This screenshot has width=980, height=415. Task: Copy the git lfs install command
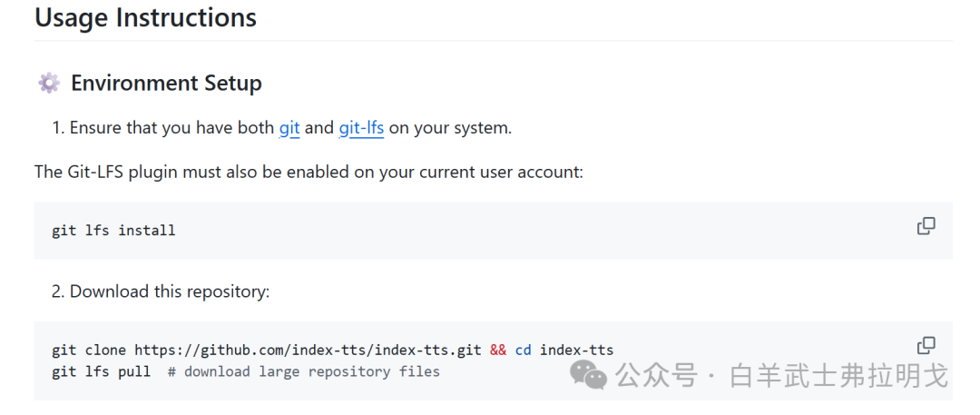(x=926, y=226)
